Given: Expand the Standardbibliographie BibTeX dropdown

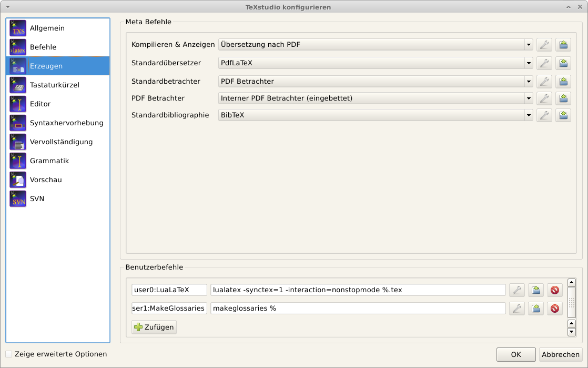Looking at the screenshot, I should click(x=376, y=115).
